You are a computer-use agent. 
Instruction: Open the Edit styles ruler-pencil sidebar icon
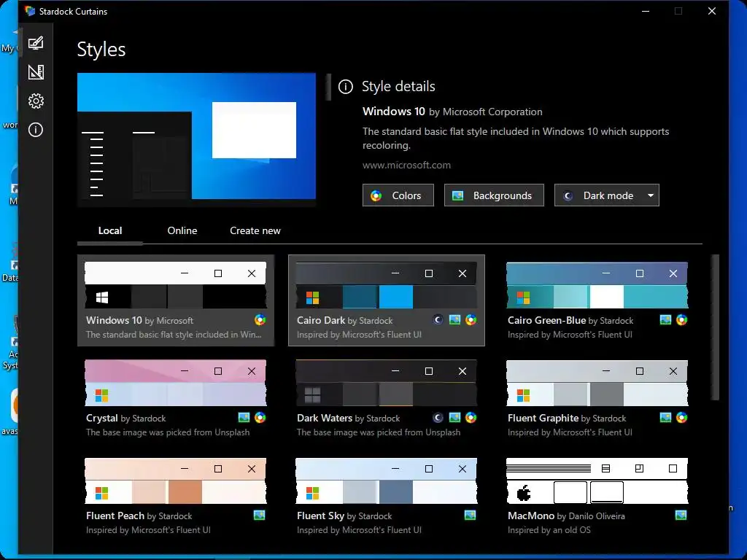pos(36,72)
